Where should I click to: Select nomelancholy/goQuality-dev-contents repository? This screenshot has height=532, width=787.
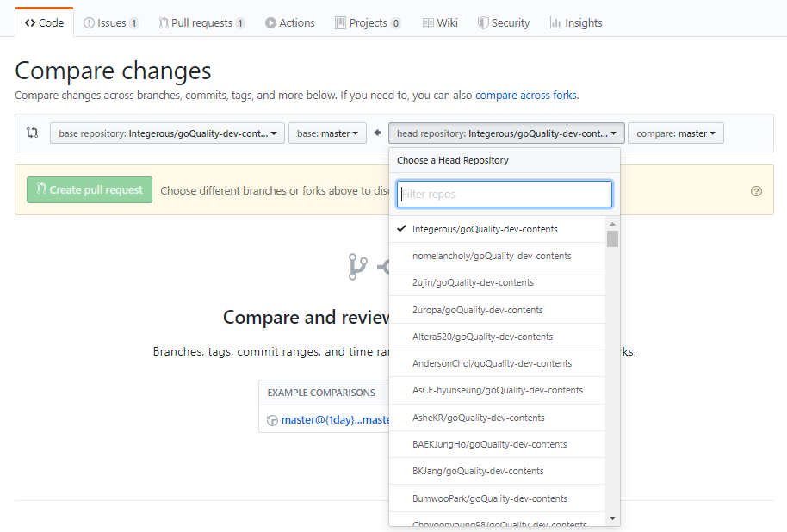(x=498, y=256)
